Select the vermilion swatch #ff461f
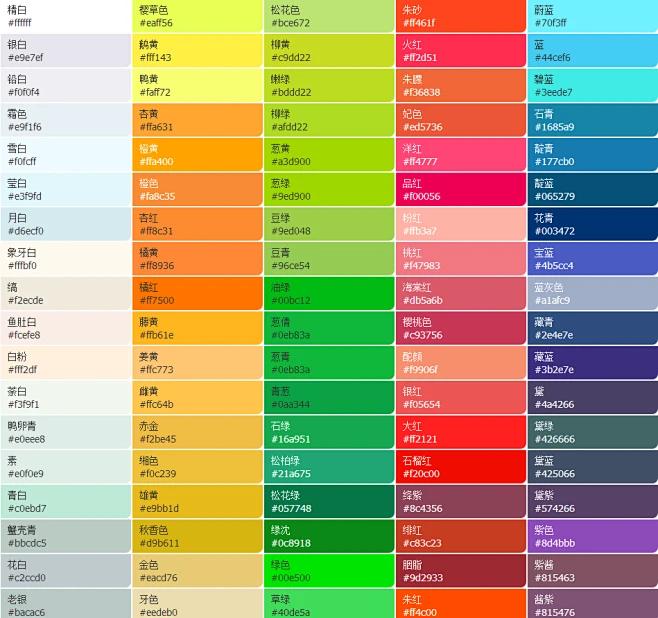The height and width of the screenshot is (618, 658). (460, 16)
